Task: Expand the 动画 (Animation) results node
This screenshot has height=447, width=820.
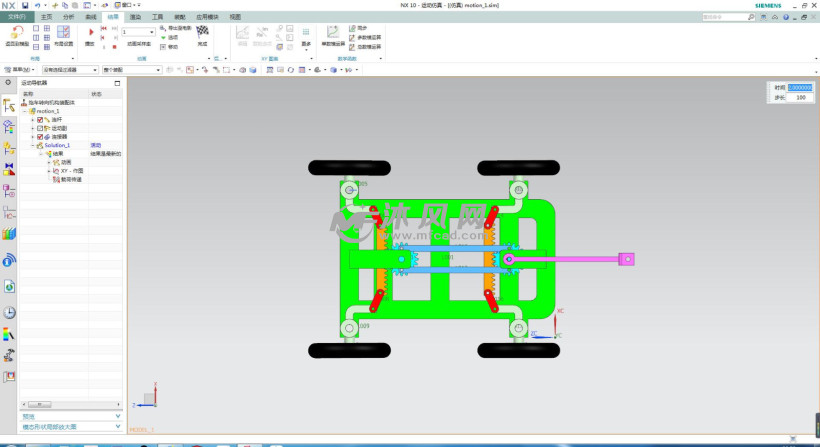Action: click(x=49, y=163)
